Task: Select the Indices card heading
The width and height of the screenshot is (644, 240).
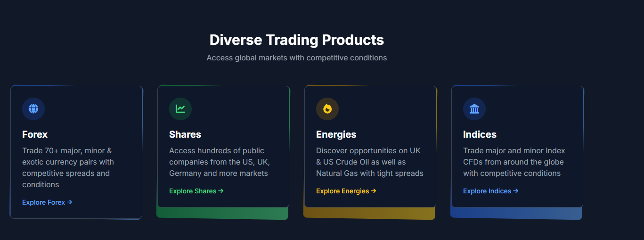Action: coord(480,134)
